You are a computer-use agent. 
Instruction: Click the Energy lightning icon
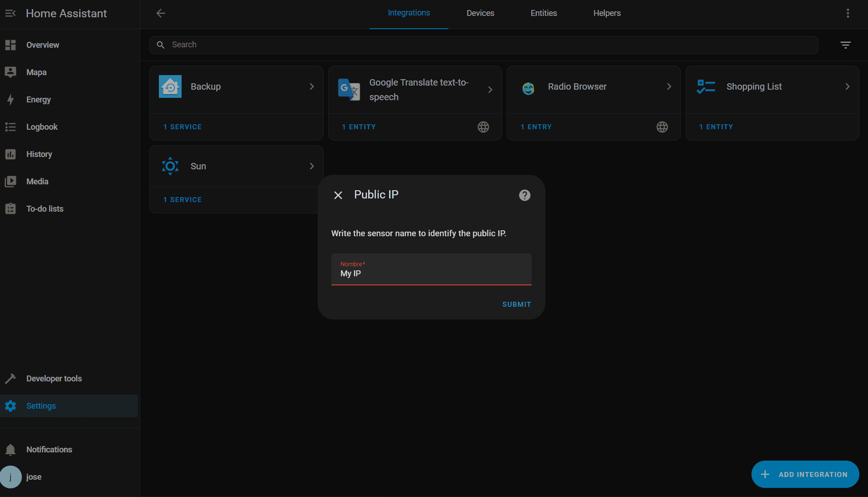click(10, 100)
